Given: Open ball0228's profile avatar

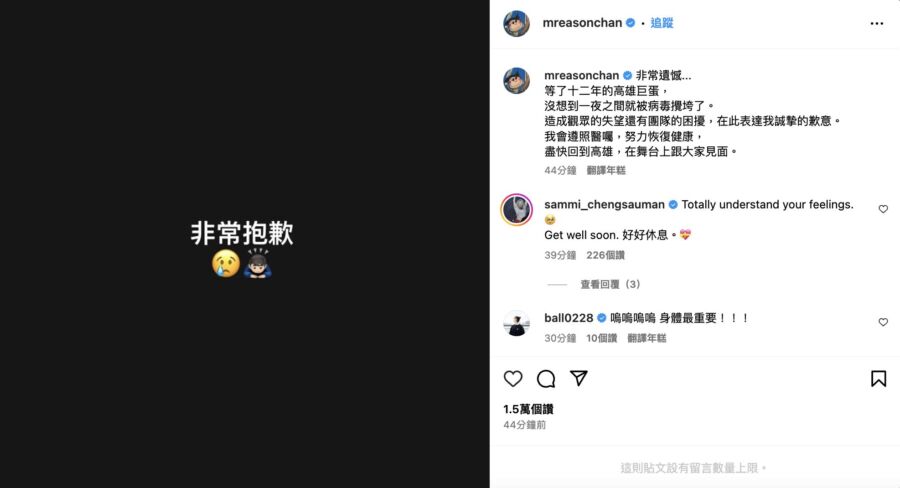Looking at the screenshot, I should pyautogui.click(x=517, y=323).
